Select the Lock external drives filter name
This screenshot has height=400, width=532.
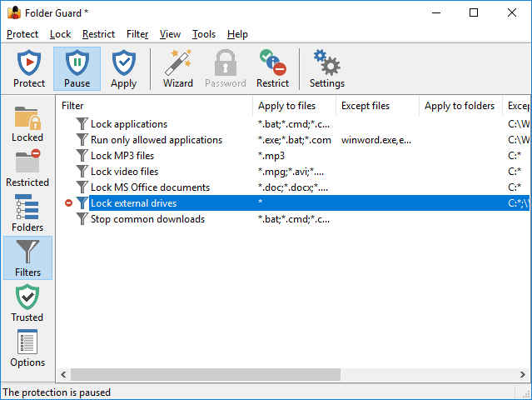134,203
